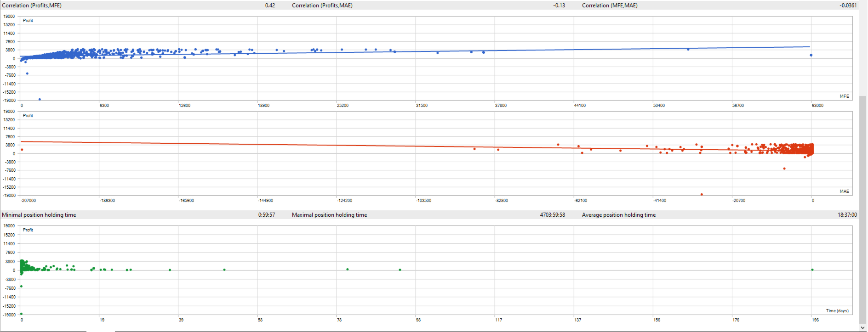Screen dimensions: 868x332
Task: Click the green data point at 196 days
Action: coord(812,270)
